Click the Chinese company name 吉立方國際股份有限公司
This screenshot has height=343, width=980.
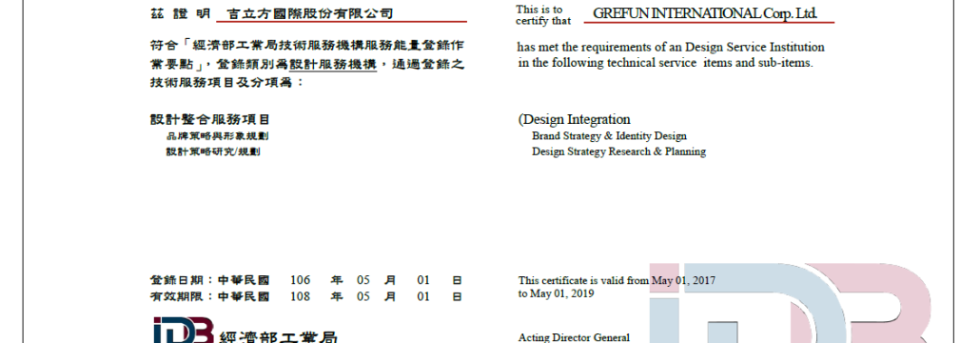(310, 13)
